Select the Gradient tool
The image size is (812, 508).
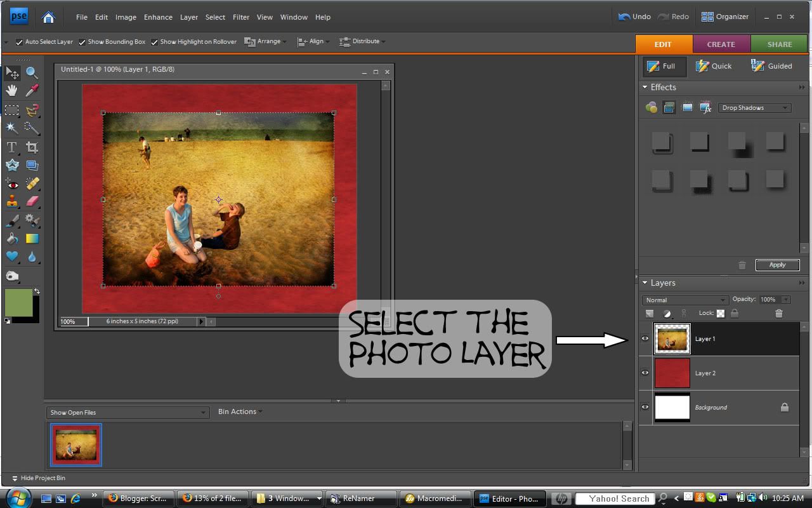click(32, 239)
